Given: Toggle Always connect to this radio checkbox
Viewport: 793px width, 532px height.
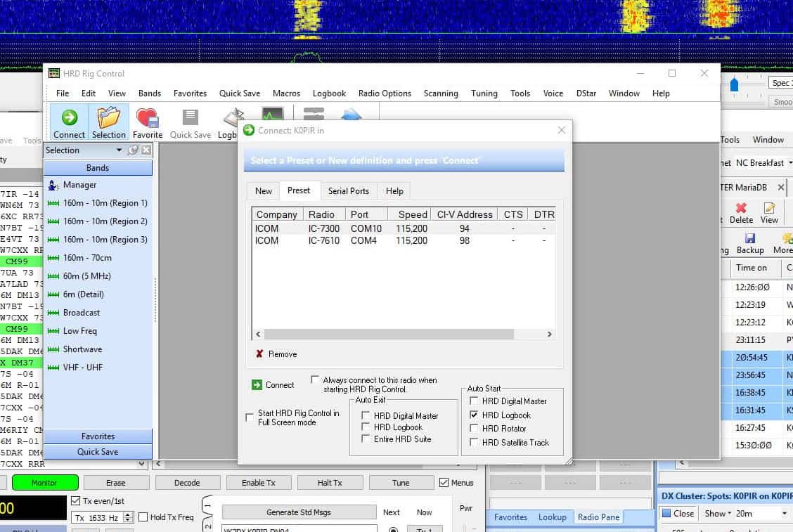Looking at the screenshot, I should tap(315, 379).
